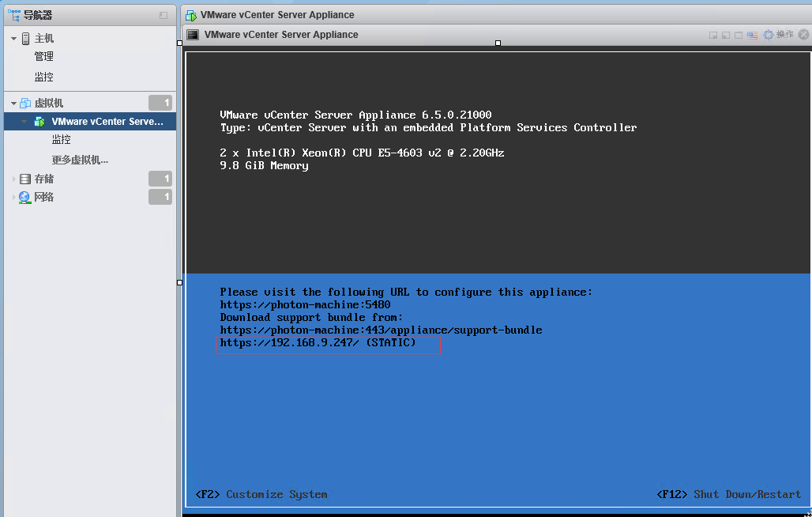Collapse the 虚拟机 tree node
The image size is (812, 517).
pyautogui.click(x=14, y=104)
